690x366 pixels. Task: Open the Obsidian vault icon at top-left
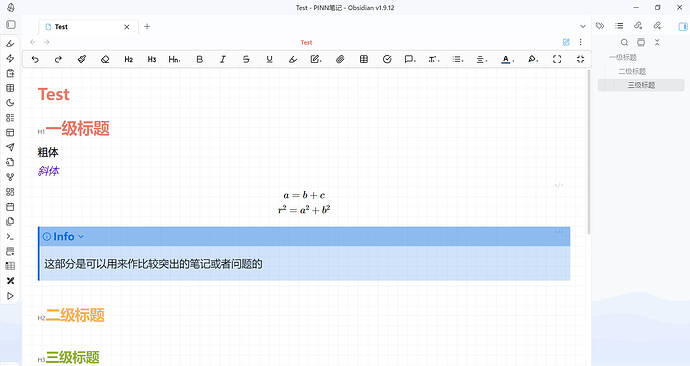[11, 7]
